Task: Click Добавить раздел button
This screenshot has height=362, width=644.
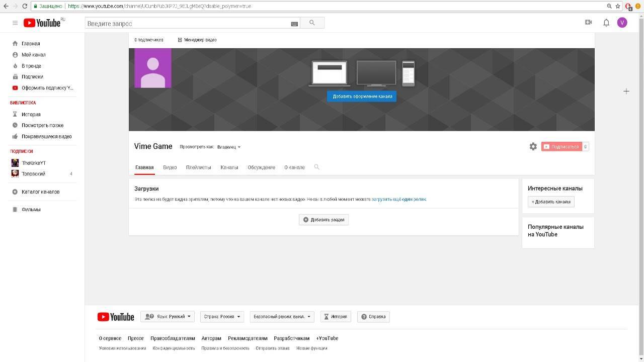Action: point(324,220)
